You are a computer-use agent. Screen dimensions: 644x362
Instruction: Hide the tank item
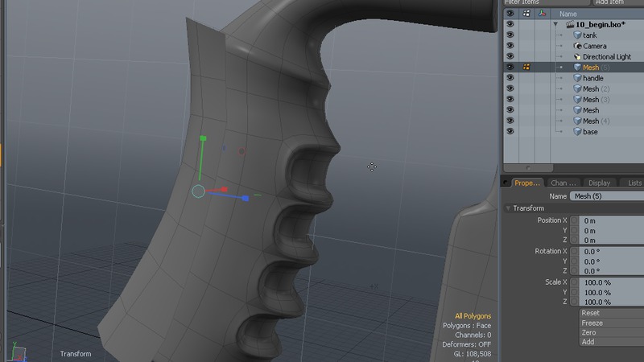pos(510,35)
